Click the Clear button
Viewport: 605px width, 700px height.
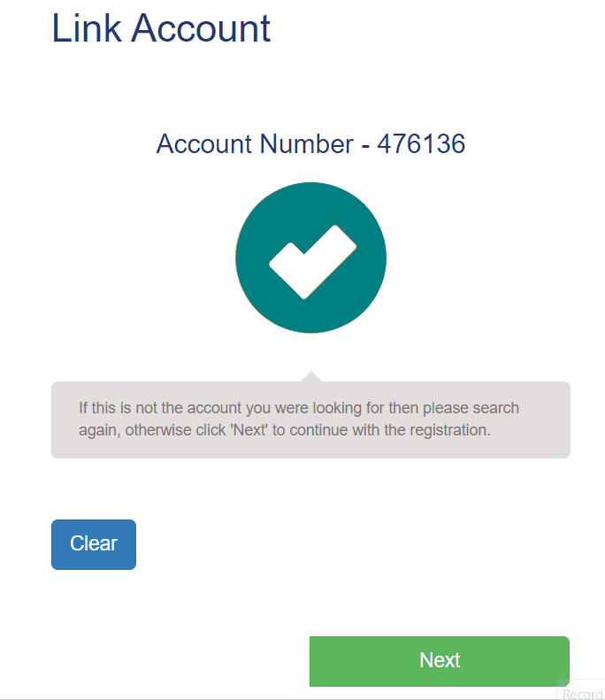click(94, 544)
